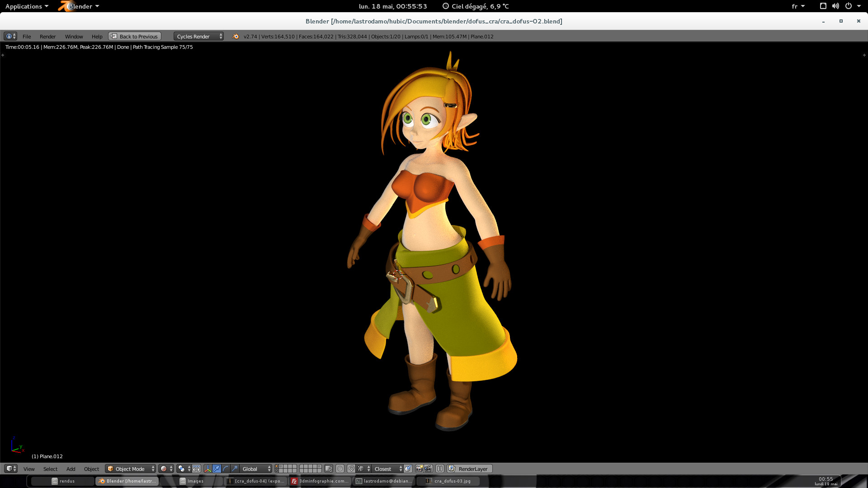
Task: Open the Cycles Render engine dropdown
Action: point(198,36)
